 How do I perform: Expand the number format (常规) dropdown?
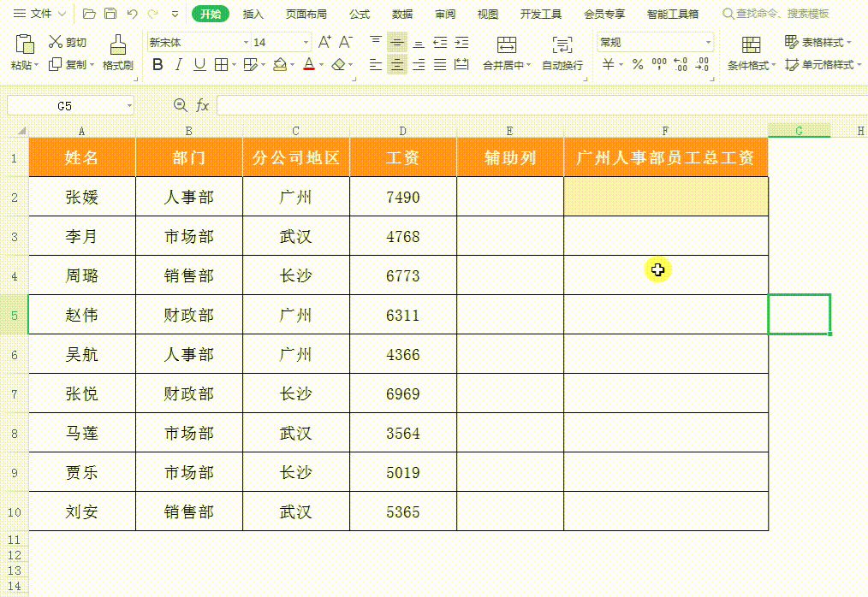pyautogui.click(x=707, y=41)
